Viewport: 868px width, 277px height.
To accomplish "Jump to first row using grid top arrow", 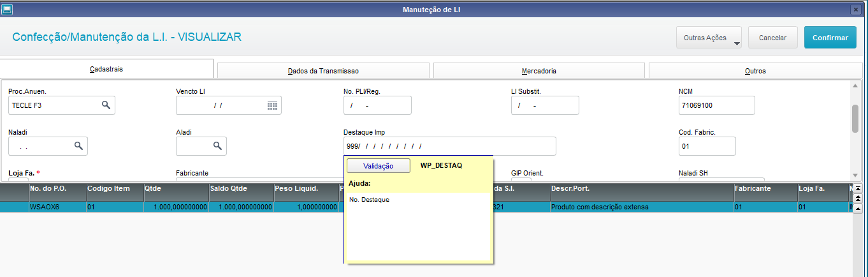I will 858,189.
